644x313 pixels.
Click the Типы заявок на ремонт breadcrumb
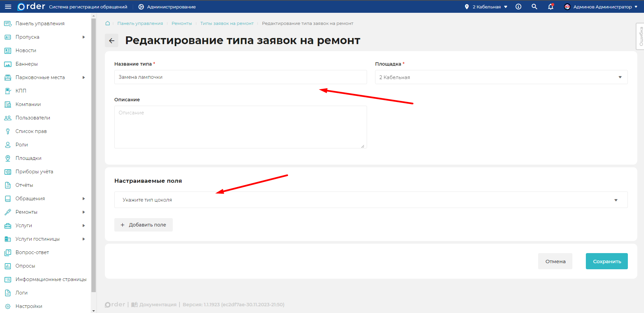(227, 23)
